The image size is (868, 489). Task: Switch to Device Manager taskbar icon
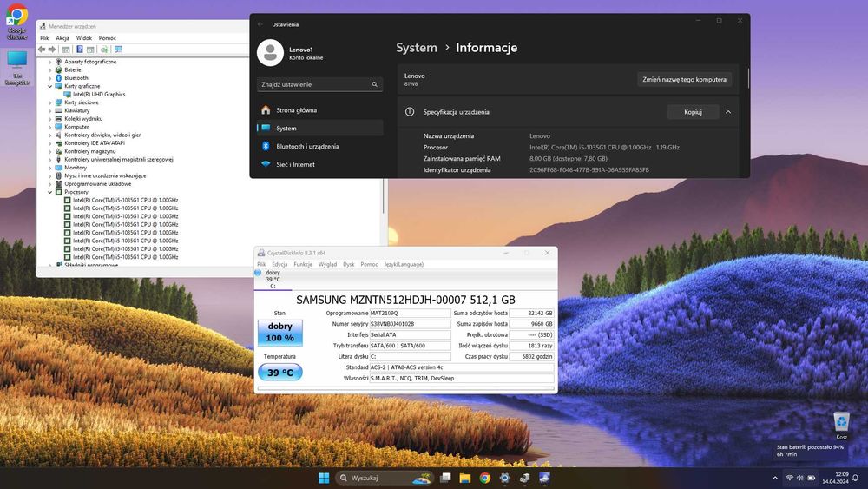(x=525, y=478)
